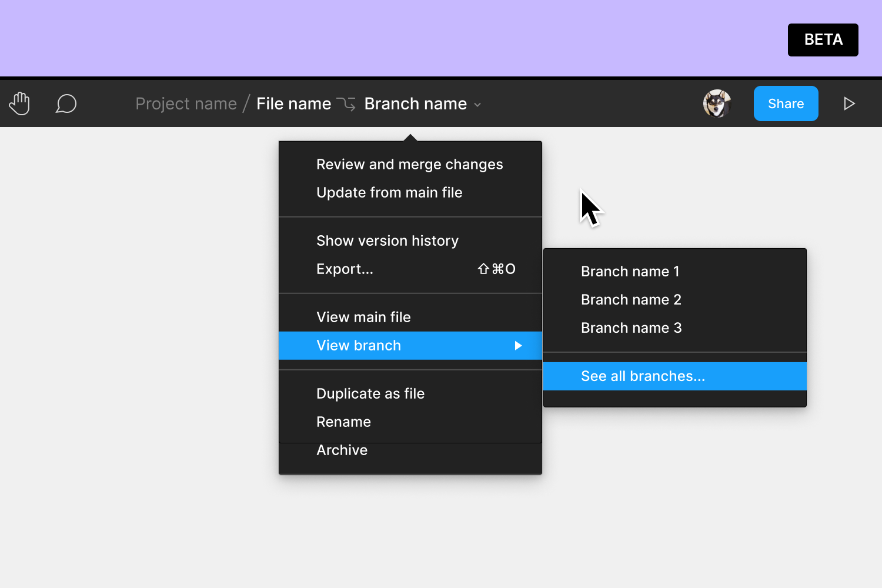
Task: Start presentation with the play icon
Action: (849, 103)
